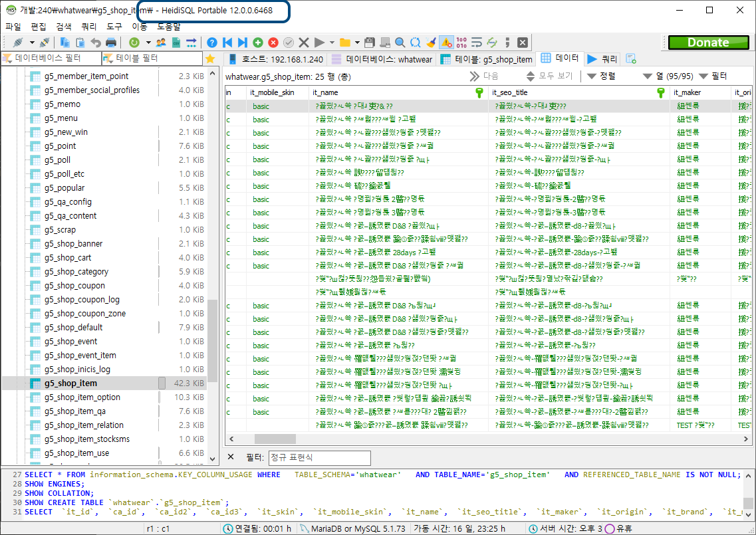The image size is (756, 535).
Task: Switch to the 데이터 tab
Action: click(560, 58)
